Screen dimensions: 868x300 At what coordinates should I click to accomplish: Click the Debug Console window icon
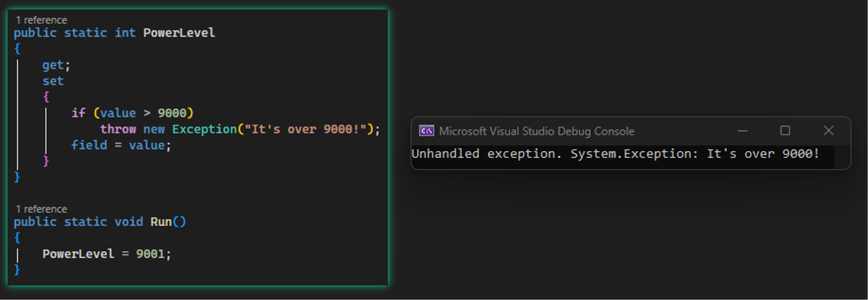click(x=427, y=131)
